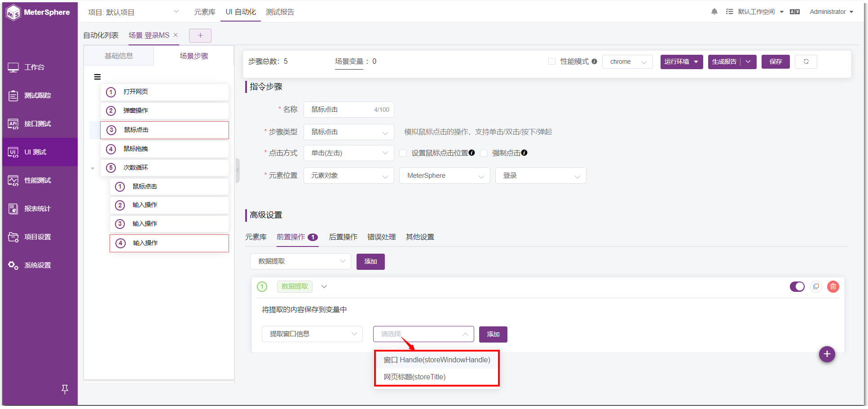The height and width of the screenshot is (409, 868).
Task: Open the notifications bell
Action: (x=714, y=12)
